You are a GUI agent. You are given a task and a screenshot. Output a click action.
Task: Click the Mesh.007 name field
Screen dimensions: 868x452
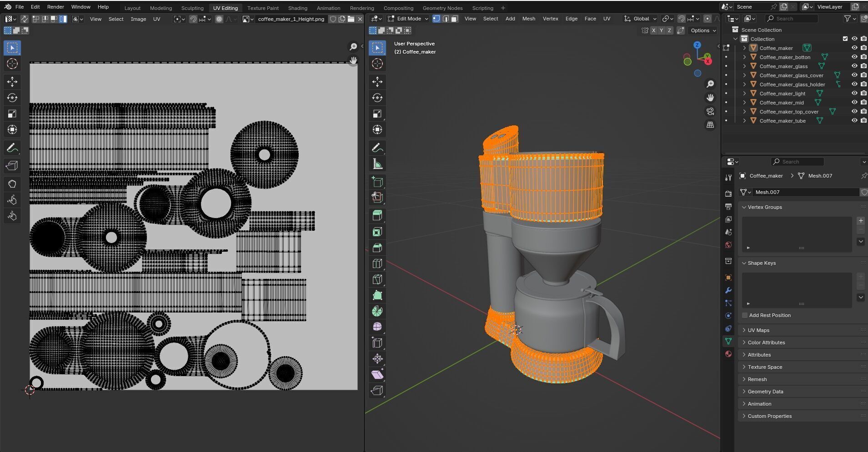806,192
